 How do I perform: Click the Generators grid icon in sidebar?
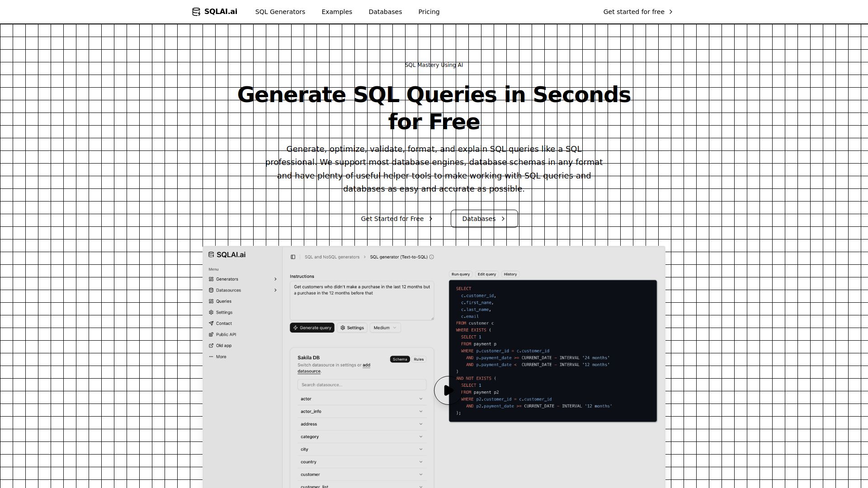pos(211,279)
